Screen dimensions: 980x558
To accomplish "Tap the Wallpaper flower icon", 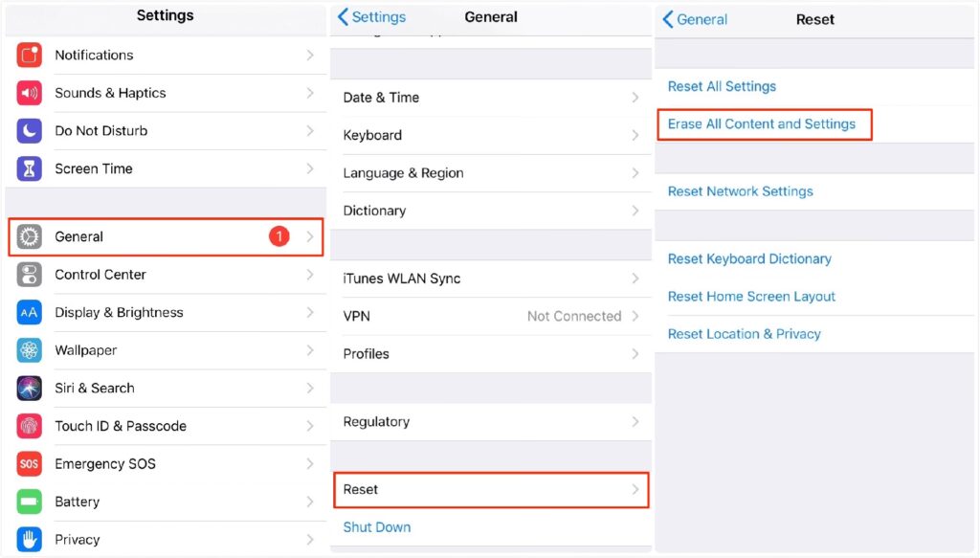I will coord(29,350).
